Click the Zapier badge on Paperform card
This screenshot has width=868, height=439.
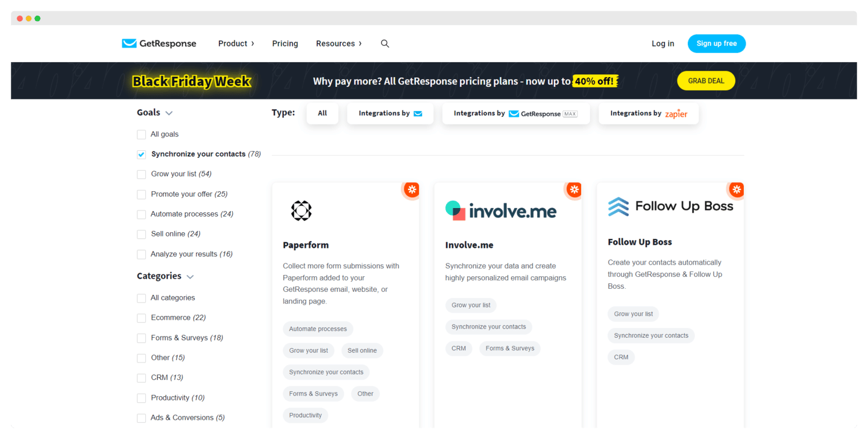[412, 189]
